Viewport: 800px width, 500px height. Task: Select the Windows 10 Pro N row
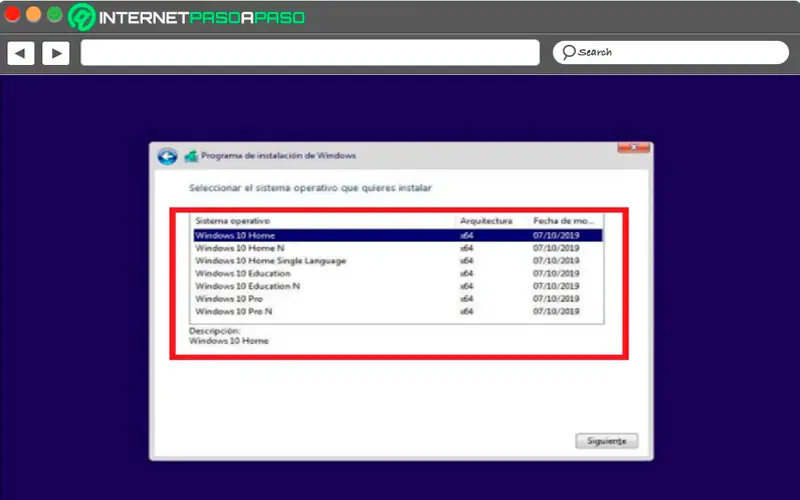(398, 311)
